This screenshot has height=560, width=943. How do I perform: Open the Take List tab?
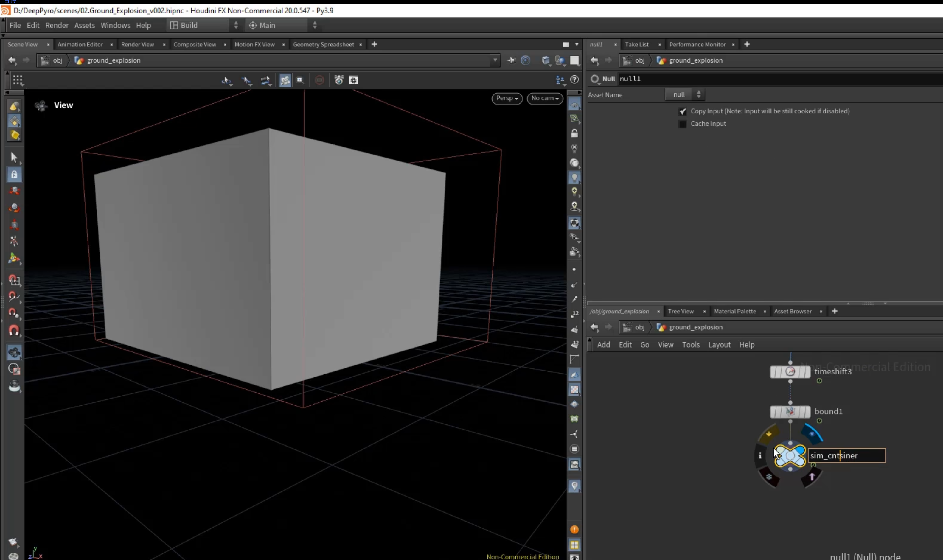(637, 44)
